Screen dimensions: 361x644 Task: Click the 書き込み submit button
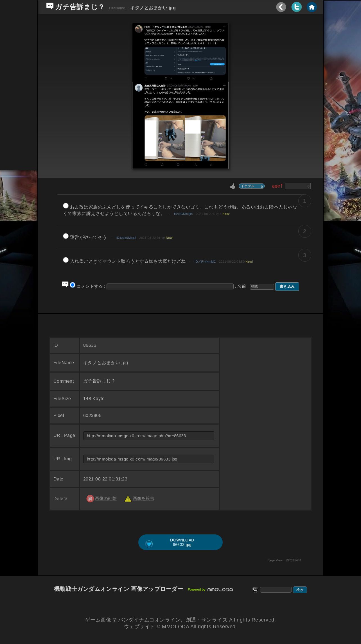287,287
